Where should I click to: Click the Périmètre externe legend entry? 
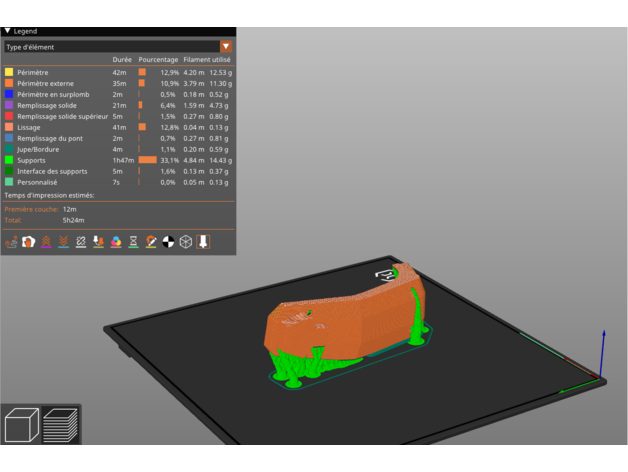45,83
